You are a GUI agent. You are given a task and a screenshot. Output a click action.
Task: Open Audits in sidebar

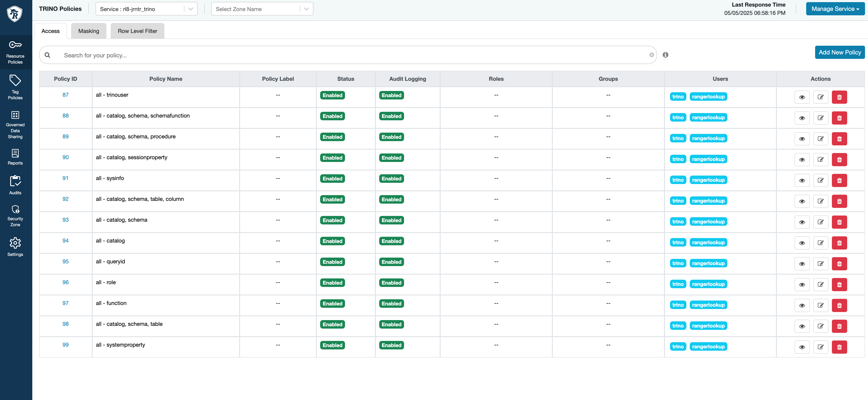[x=15, y=185]
